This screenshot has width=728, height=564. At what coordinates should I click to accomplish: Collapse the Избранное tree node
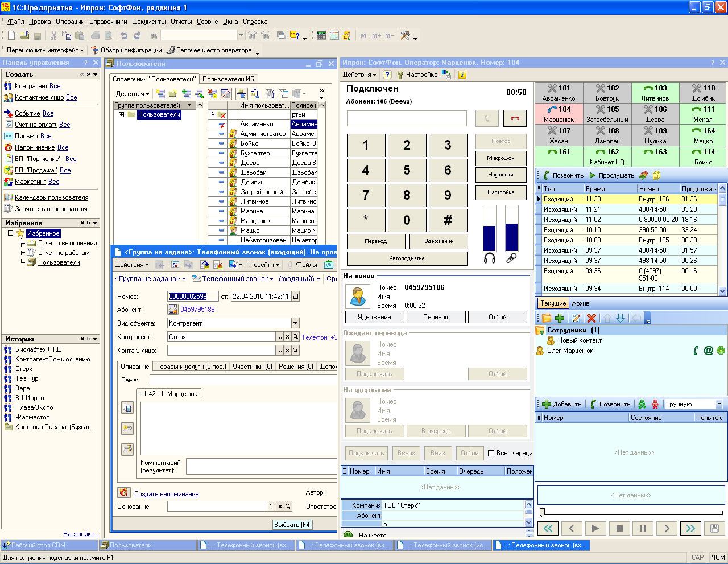pyautogui.click(x=10, y=233)
